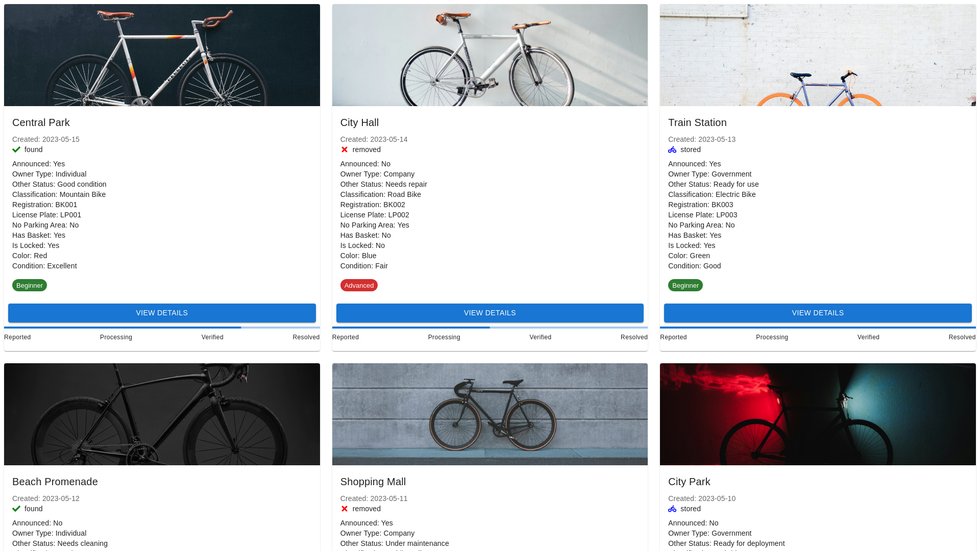The height and width of the screenshot is (551, 980).
Task: Select the Beginner badge on Central Park
Action: (x=29, y=285)
